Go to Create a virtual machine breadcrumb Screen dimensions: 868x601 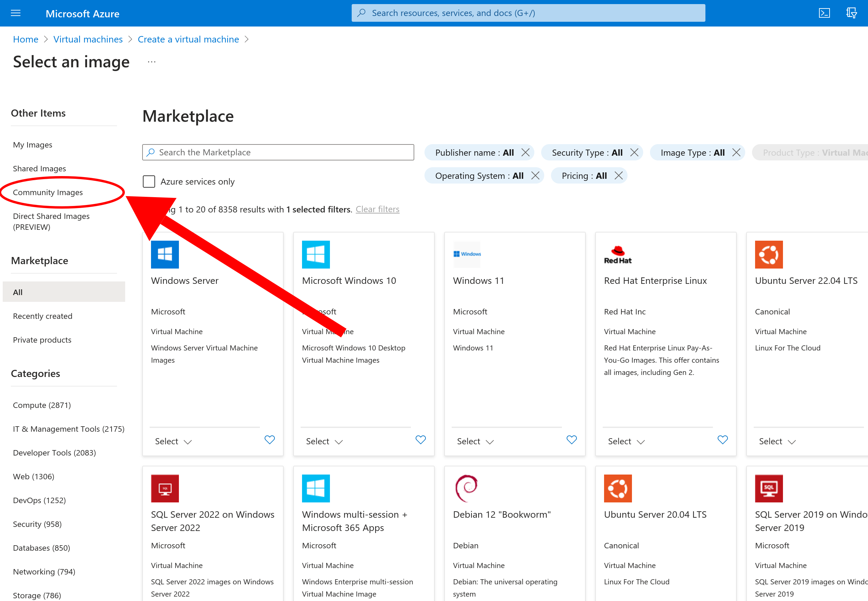pos(188,39)
